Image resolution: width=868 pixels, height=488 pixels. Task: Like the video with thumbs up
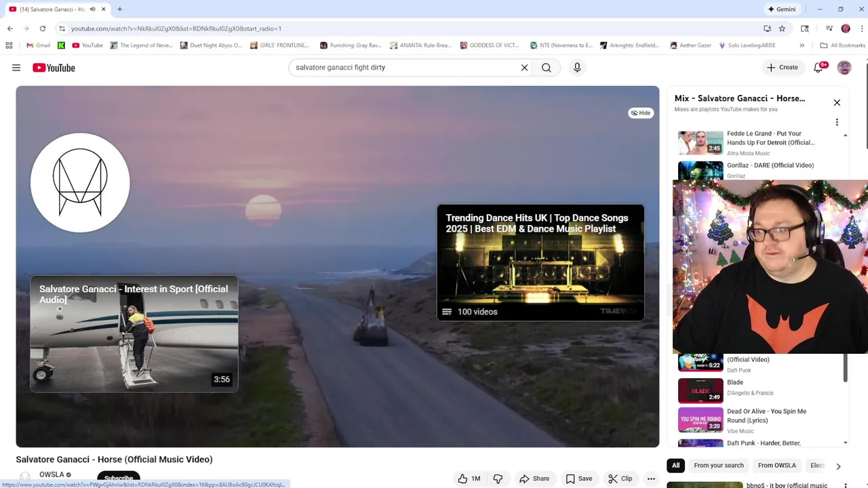469,479
